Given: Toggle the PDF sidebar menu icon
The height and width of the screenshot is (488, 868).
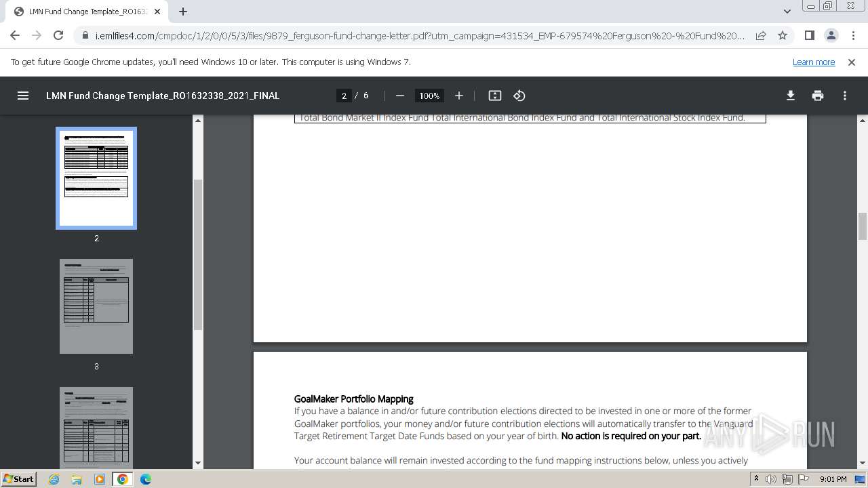Looking at the screenshot, I should point(23,96).
